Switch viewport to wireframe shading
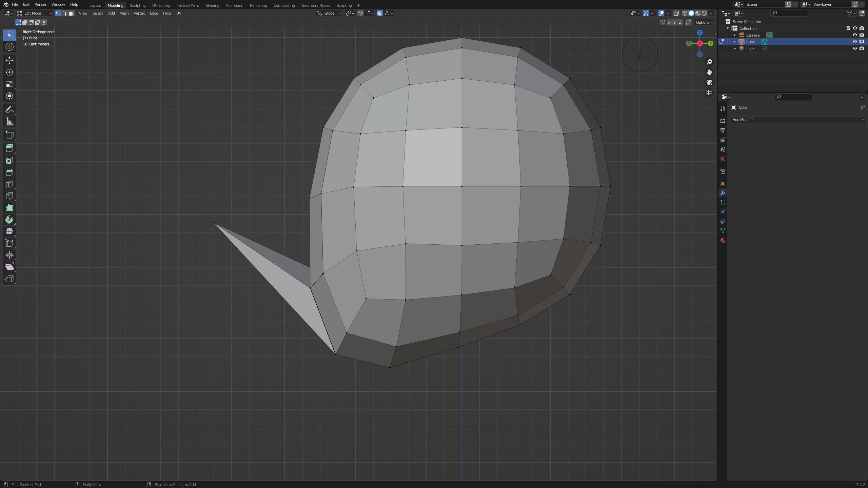Screen dimensions: 868x488 [685, 13]
